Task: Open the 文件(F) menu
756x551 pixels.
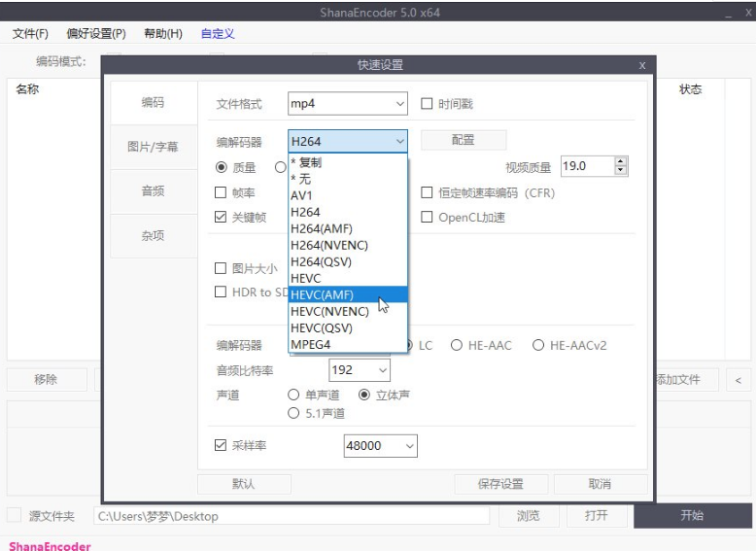Action: click(30, 34)
